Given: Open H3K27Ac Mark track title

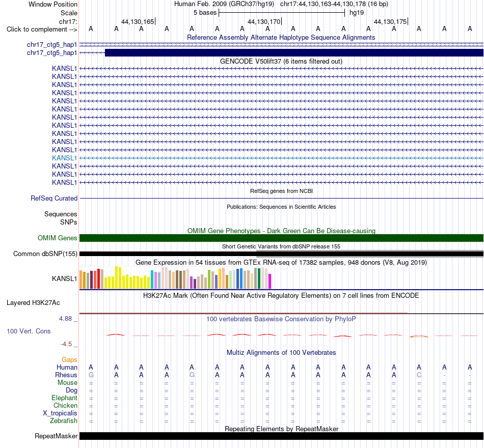Looking at the screenshot, I should (x=281, y=296).
